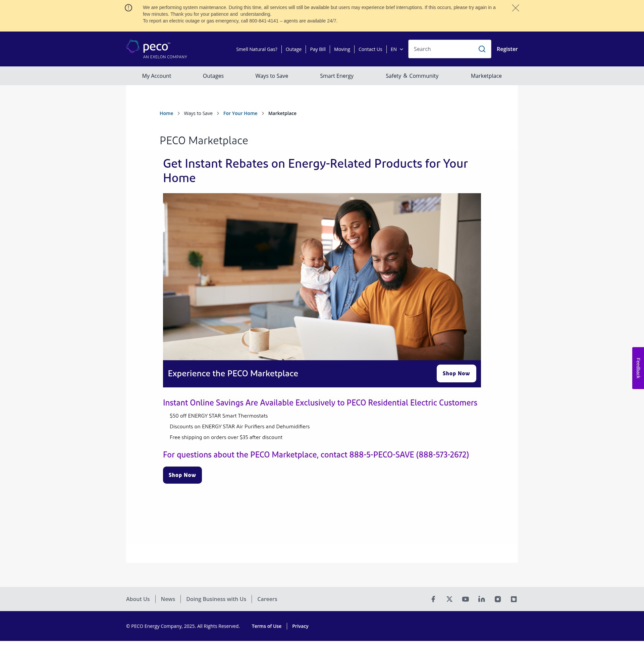
Task: Click the 888-5-PECO-SAVE contact heading
Action: point(316,454)
